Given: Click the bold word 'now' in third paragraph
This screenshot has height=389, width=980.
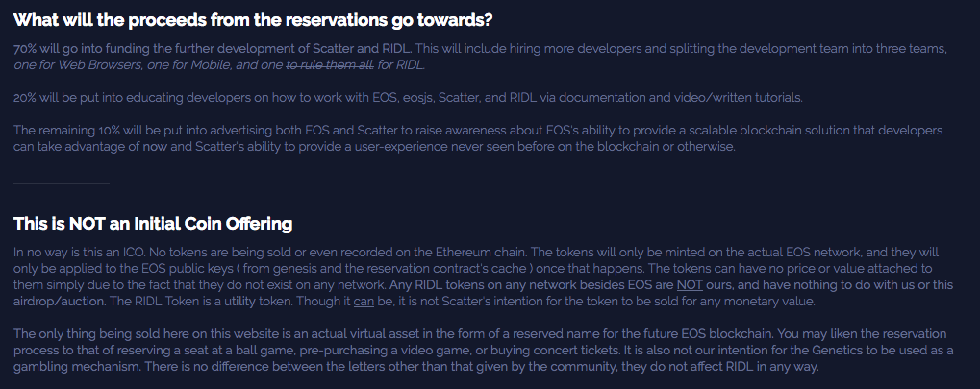Looking at the screenshot, I should [155, 147].
